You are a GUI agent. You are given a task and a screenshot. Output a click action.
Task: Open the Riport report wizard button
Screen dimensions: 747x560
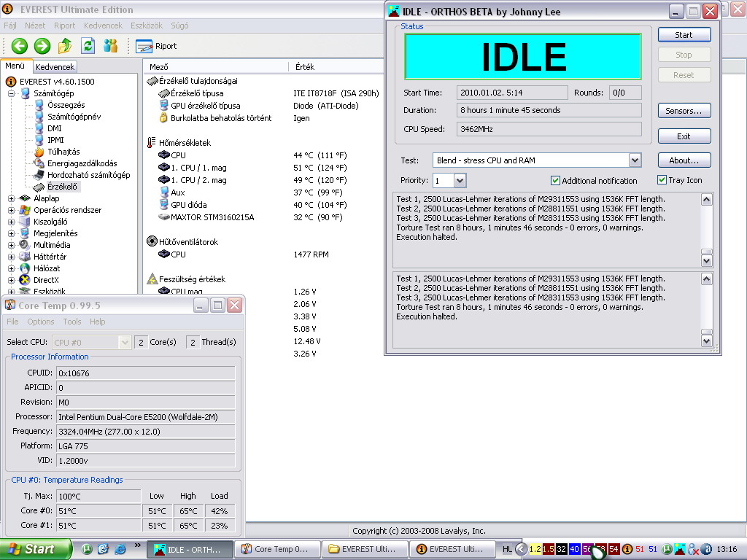click(x=156, y=46)
